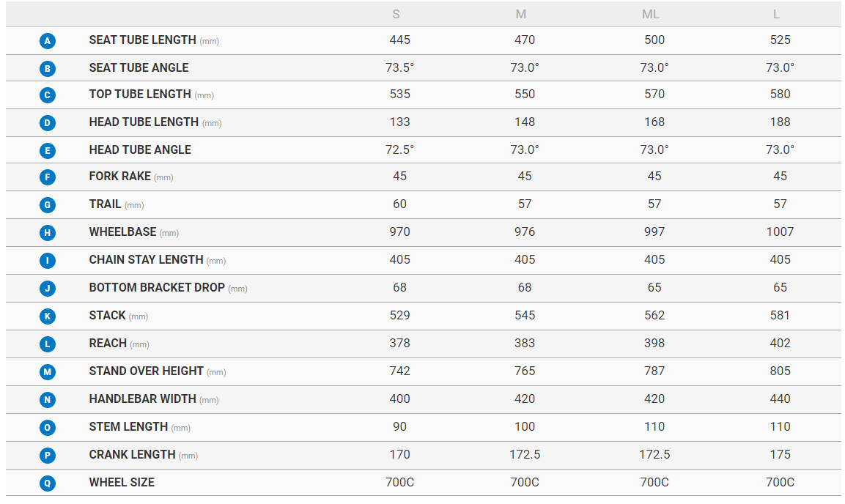Click the HANDLEBAR WIDTH row label
Screen dimensions: 845x504
click(142, 399)
